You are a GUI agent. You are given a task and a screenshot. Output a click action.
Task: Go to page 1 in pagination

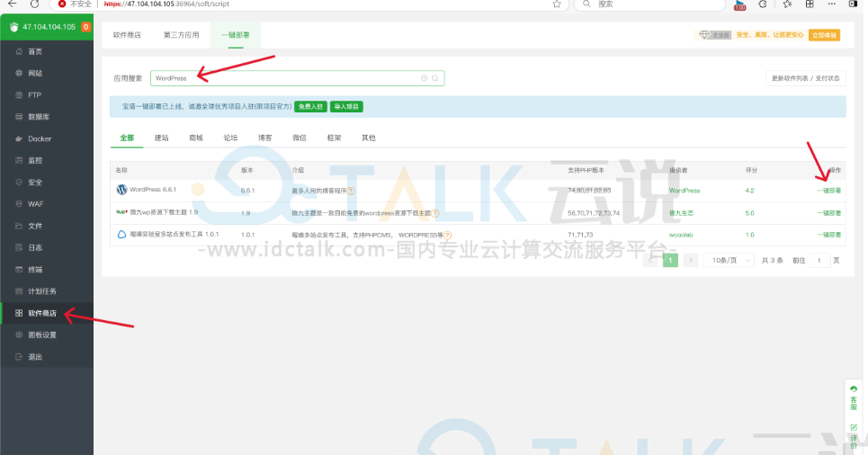[x=670, y=260]
